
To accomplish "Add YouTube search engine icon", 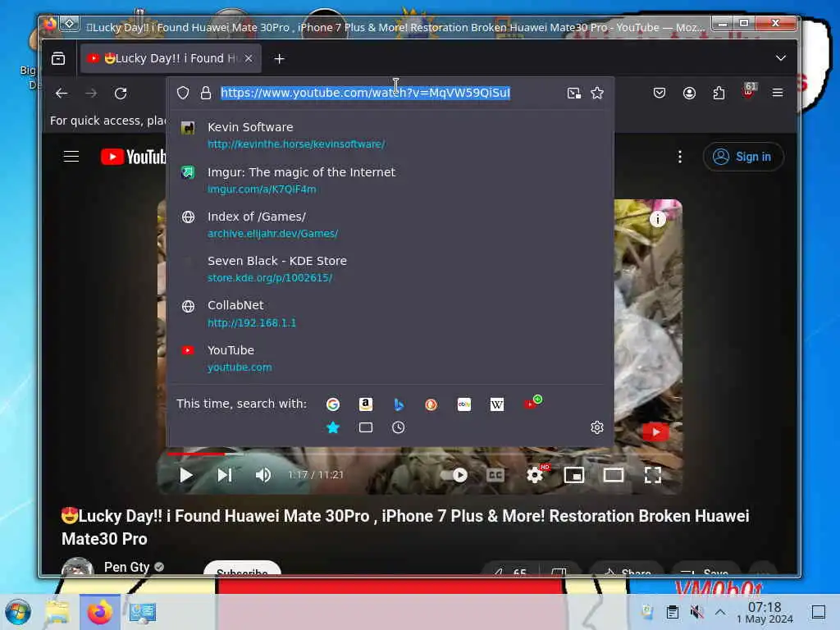I will (532, 403).
